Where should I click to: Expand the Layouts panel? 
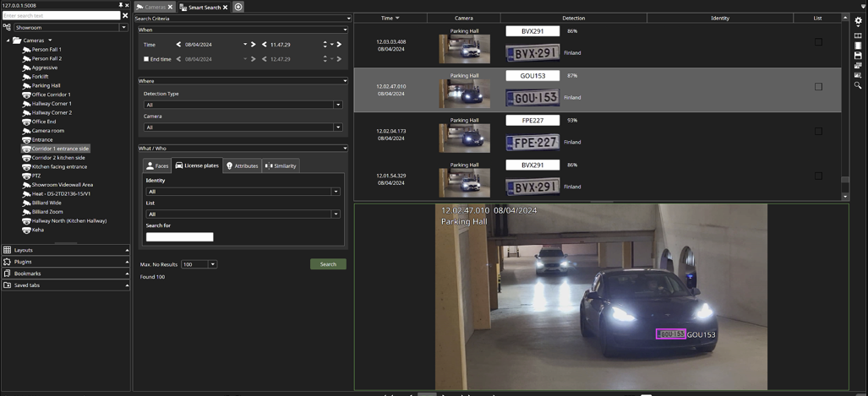point(66,250)
